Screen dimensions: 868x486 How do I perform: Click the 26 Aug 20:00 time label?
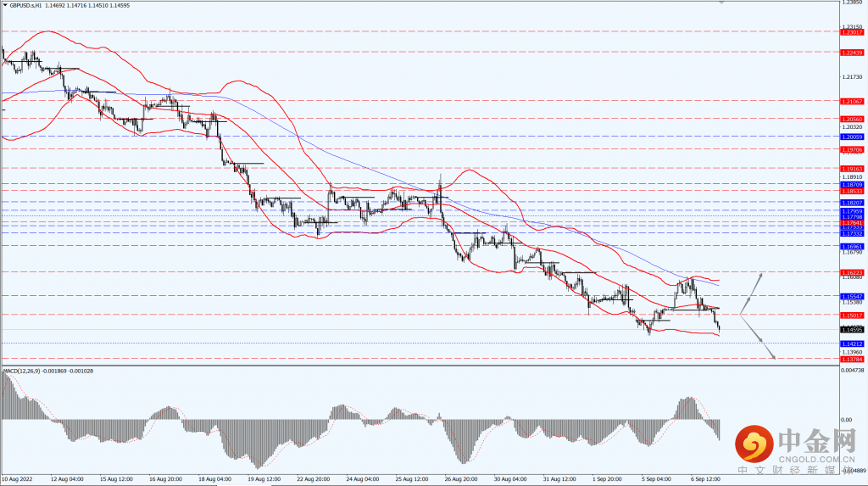(461, 479)
